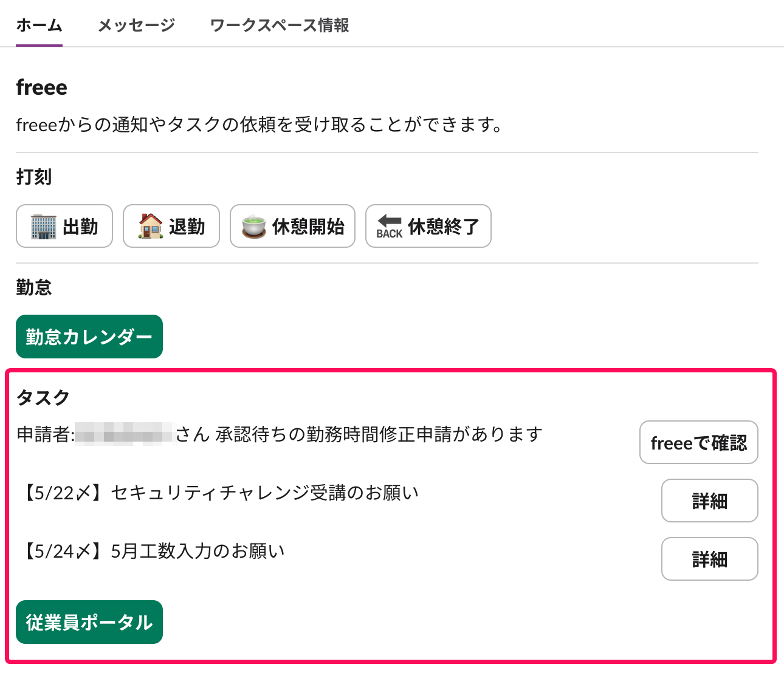Click the 承認待ちの勤務時間修正申請 task text

(378, 434)
